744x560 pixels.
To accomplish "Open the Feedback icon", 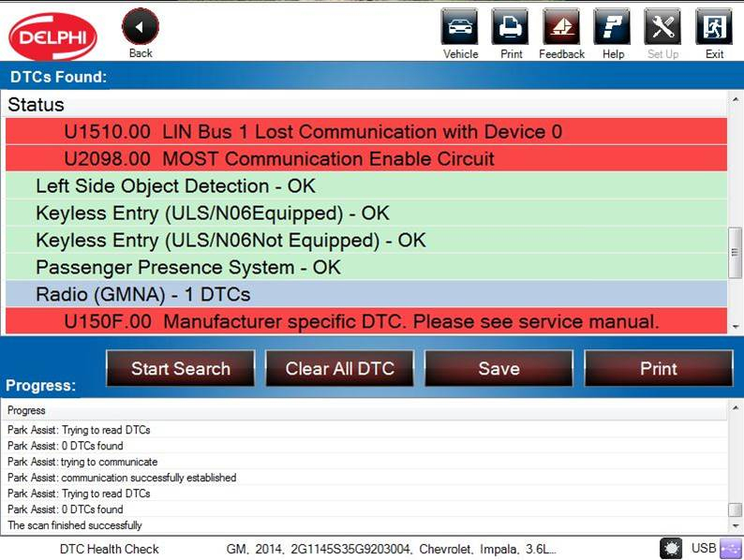I will [561, 27].
